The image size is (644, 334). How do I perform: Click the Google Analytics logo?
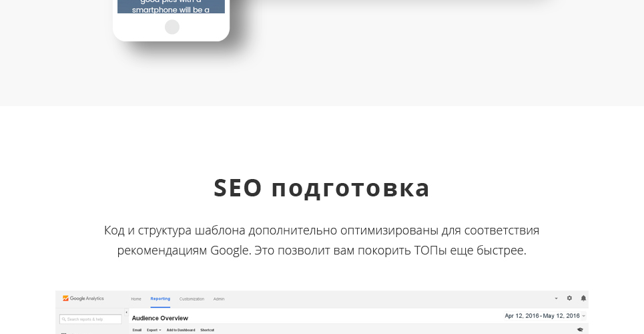click(x=83, y=299)
